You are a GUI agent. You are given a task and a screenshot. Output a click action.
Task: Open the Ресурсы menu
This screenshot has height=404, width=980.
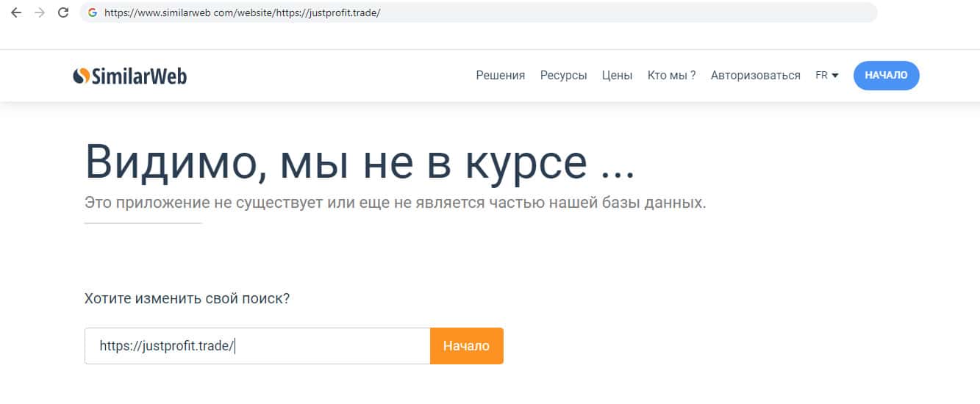point(563,75)
